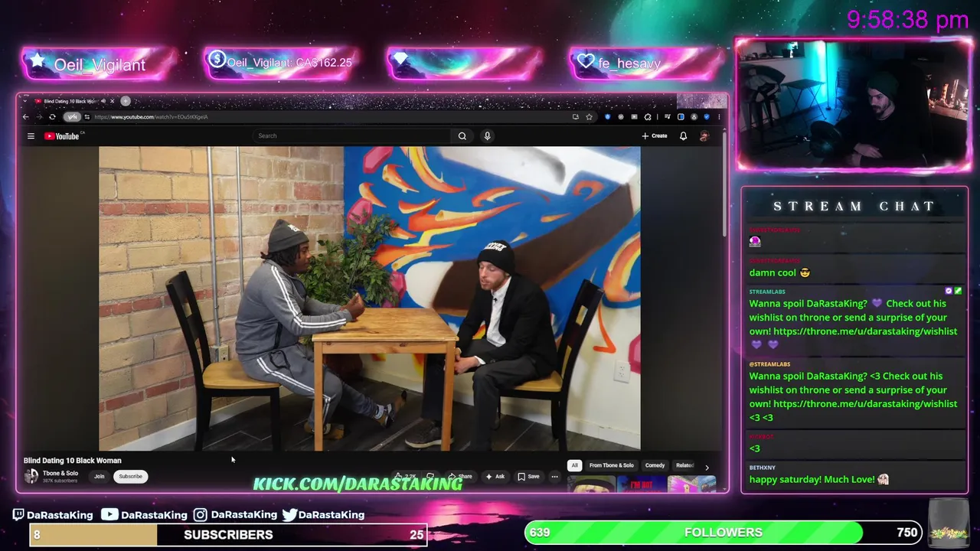Click the BETHXNY username in chat
Screen dimensions: 980x551
click(x=763, y=468)
